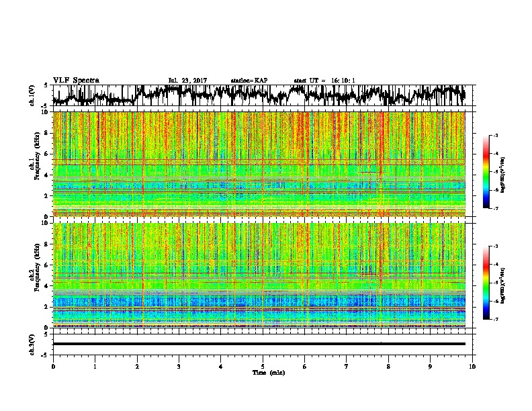
Task: Click the ch.2 color bar log PSD label
Action: (502, 285)
